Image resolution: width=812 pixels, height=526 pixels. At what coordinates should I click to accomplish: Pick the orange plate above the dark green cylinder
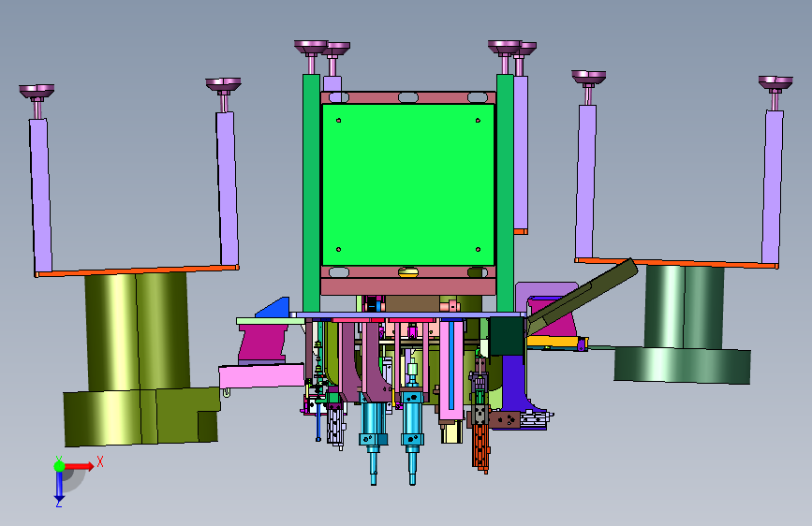tap(676, 263)
